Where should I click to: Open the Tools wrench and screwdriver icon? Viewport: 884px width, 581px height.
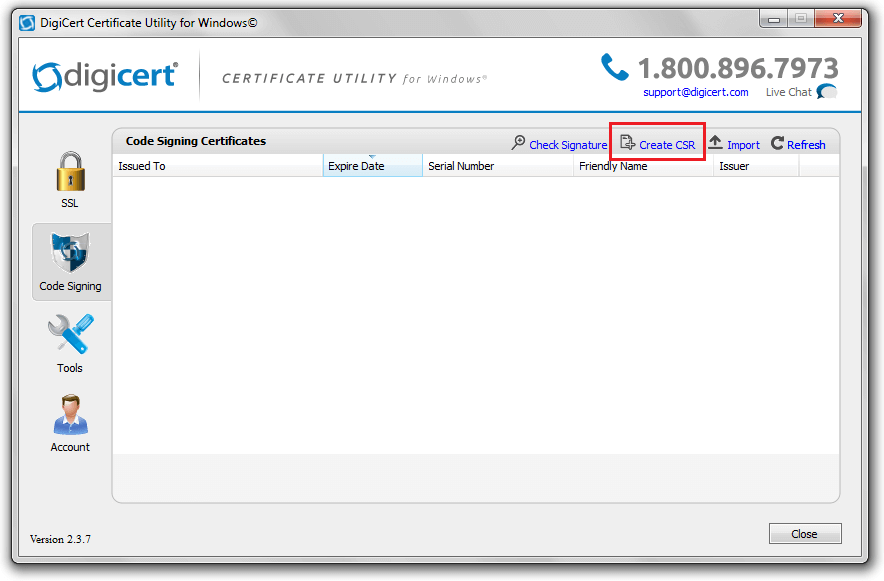tap(70, 334)
